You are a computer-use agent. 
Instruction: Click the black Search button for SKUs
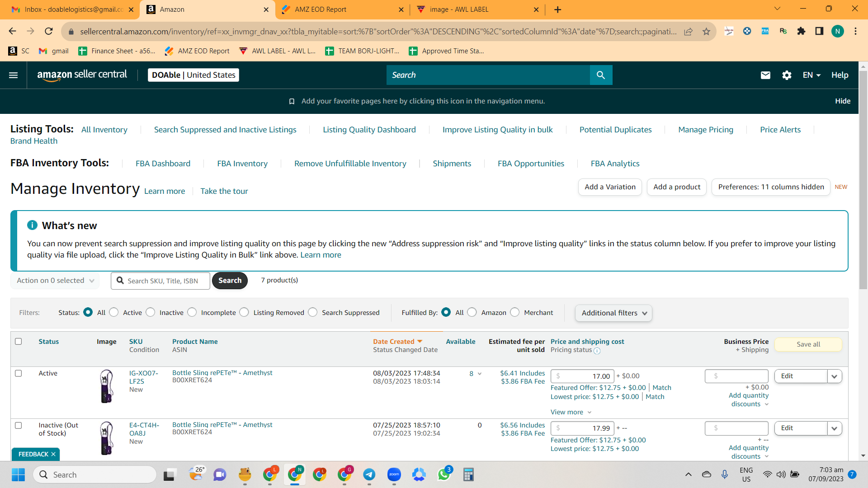click(230, 281)
